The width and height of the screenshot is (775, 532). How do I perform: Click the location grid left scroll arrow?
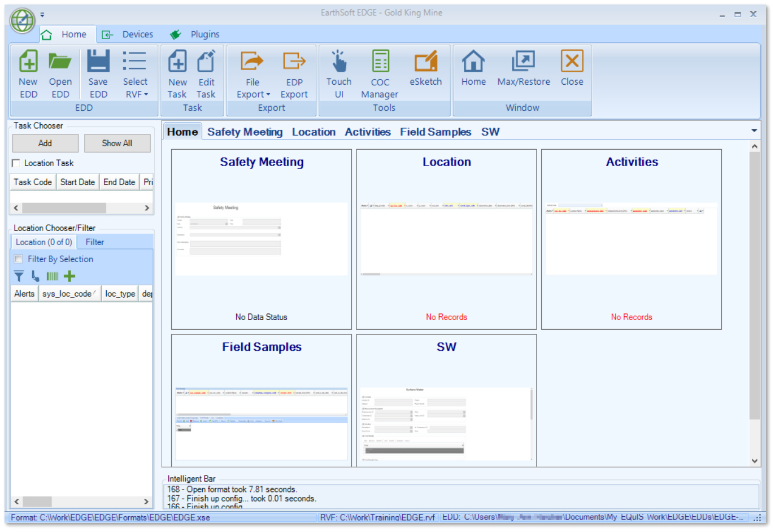16,502
